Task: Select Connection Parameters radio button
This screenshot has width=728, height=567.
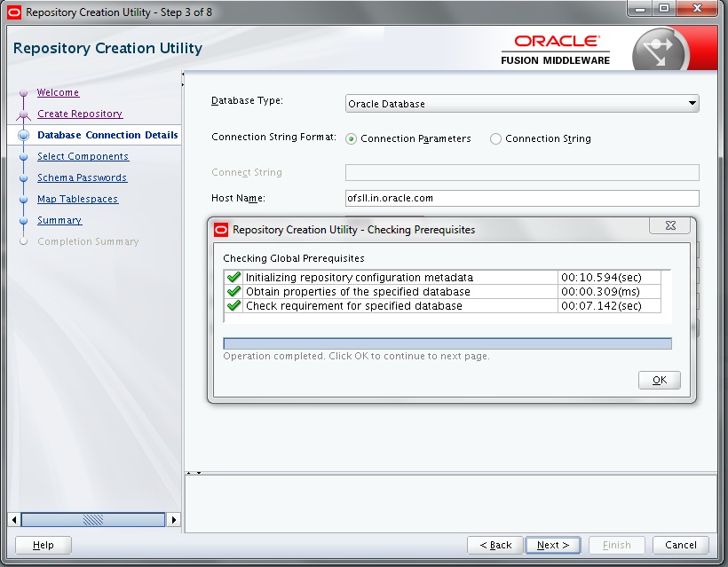Action: pyautogui.click(x=351, y=138)
